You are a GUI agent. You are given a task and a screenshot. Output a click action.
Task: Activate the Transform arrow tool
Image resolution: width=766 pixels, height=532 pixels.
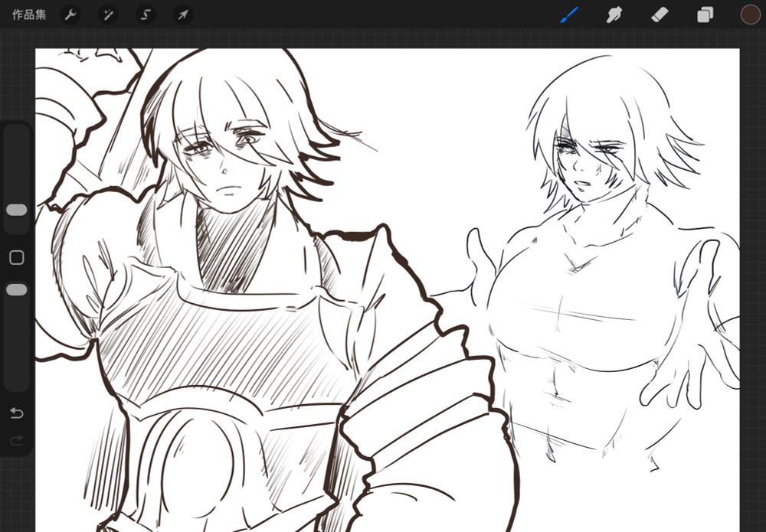coord(183,15)
